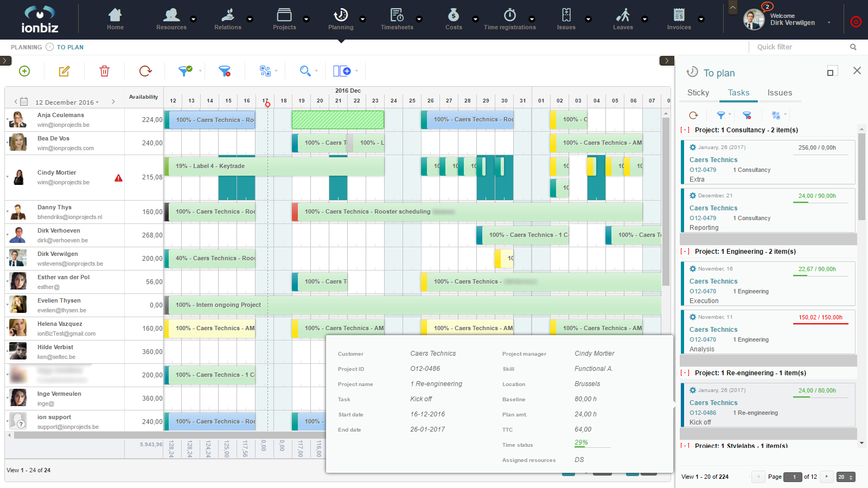Open the Home navigation icon
This screenshot has height=488, width=868.
115,15
